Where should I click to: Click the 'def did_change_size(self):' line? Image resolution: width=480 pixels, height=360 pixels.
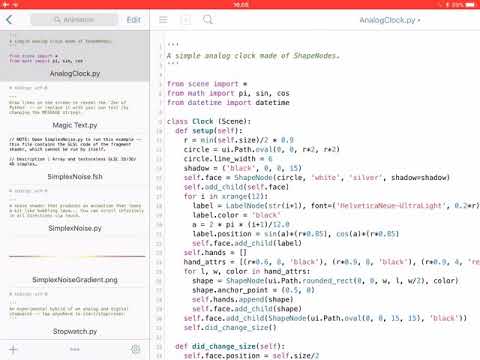230,346
